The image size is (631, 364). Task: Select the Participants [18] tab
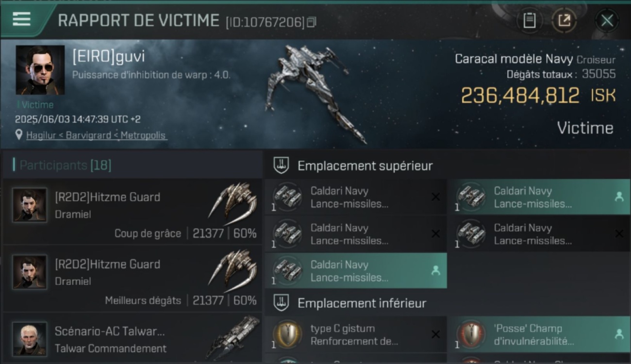(62, 165)
